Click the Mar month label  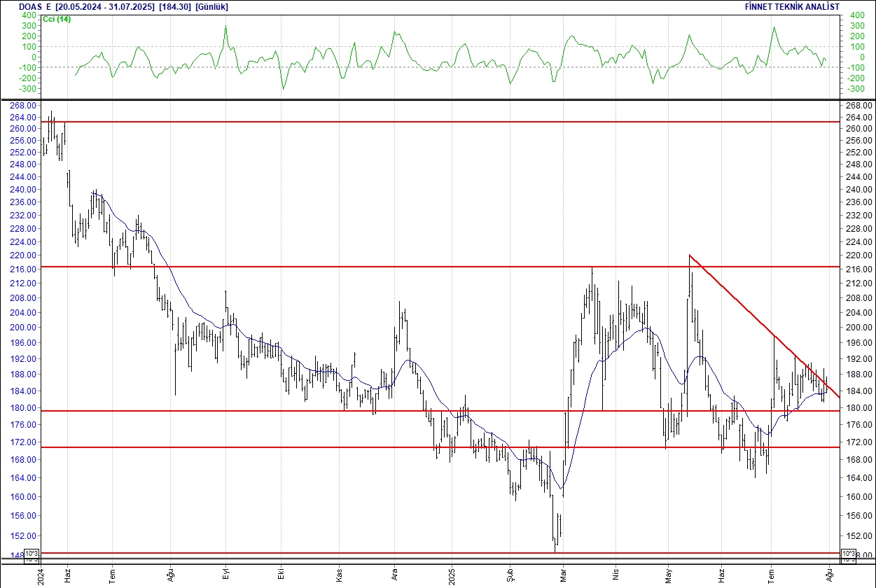[563, 575]
